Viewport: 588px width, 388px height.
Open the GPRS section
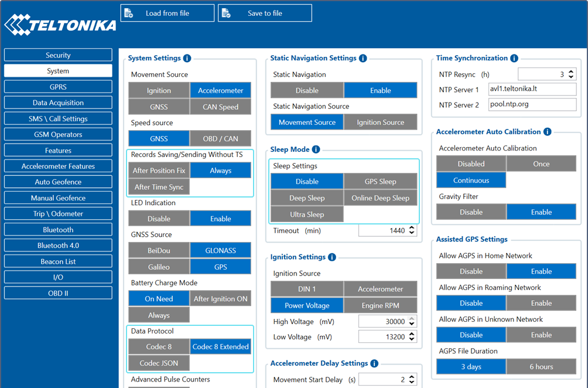coord(58,87)
